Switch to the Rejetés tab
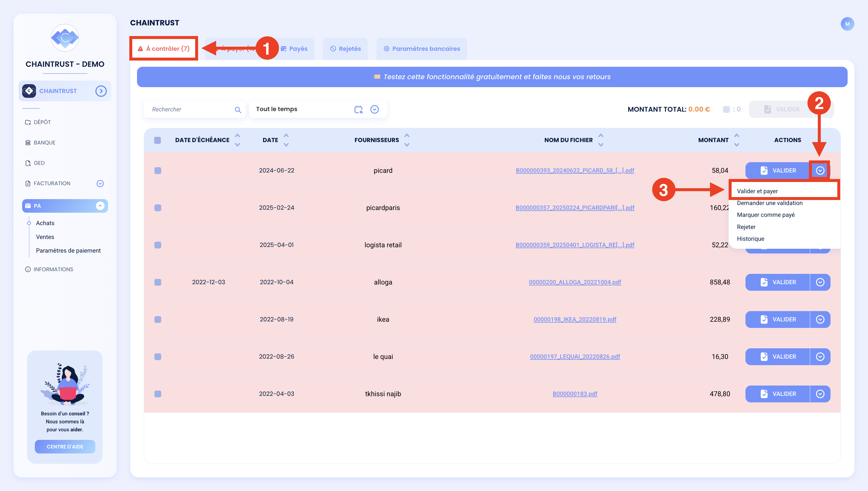The height and width of the screenshot is (491, 868). click(345, 48)
